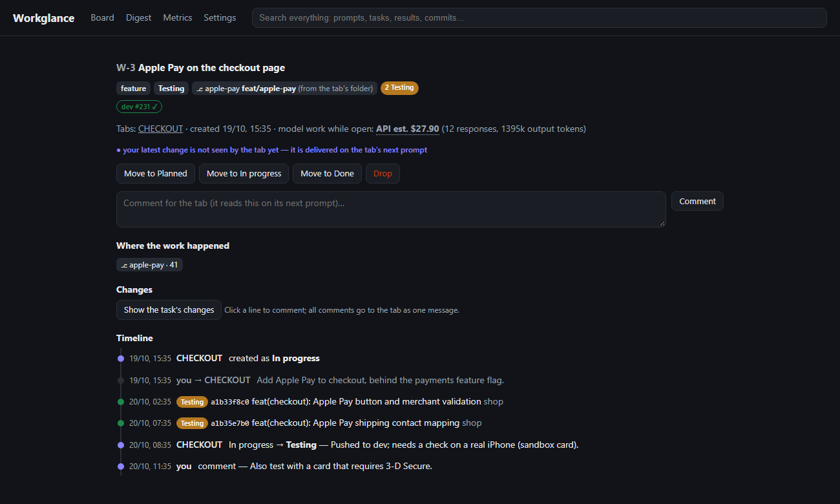The image size is (840, 504).
Task: Click shop link after shipping contact commit
Action: [472, 423]
